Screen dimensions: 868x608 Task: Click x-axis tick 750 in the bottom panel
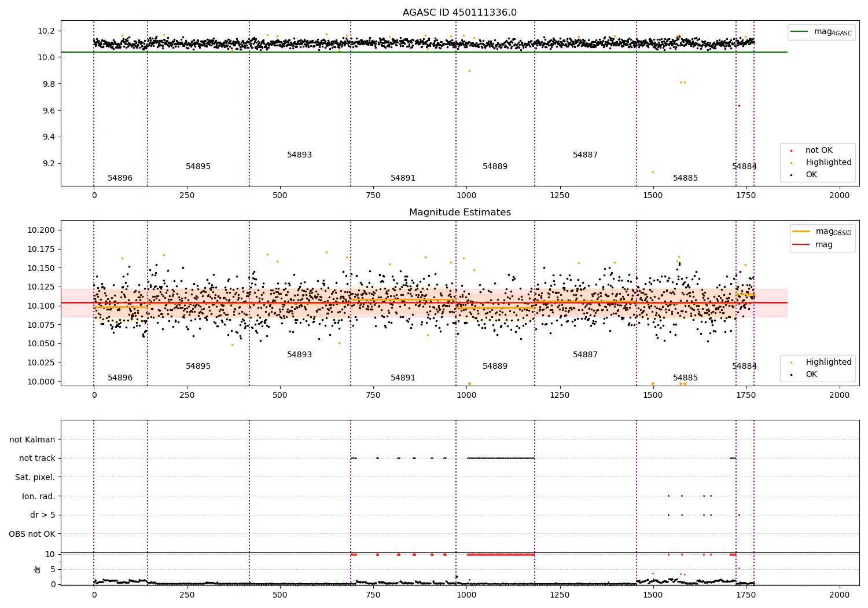373,595
